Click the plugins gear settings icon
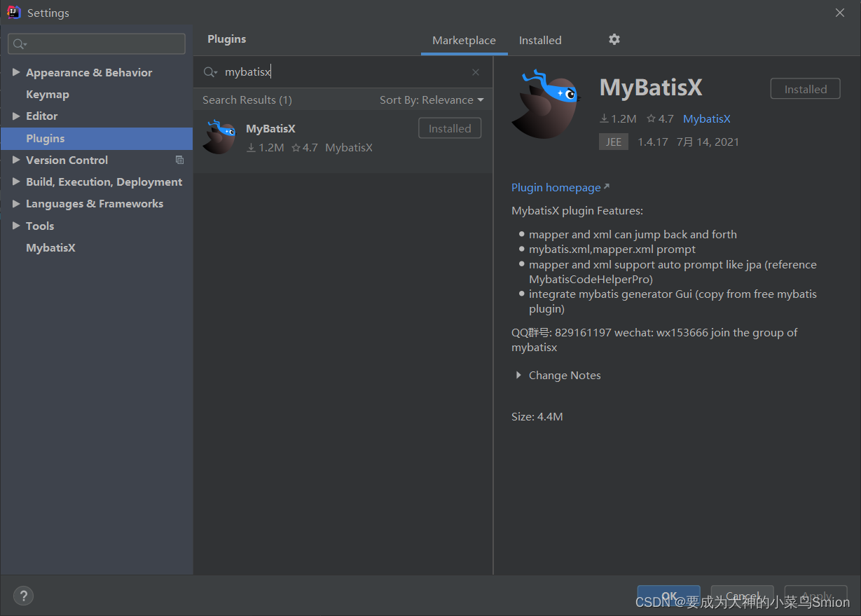 [614, 39]
